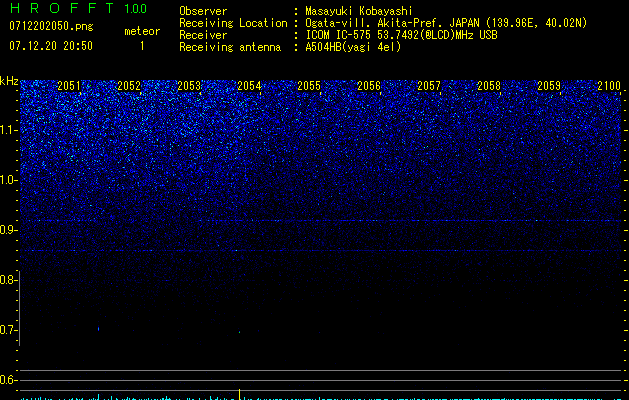Screen dimensions: 629x400
Task: Click the meteor count value 1
Action: [142, 46]
